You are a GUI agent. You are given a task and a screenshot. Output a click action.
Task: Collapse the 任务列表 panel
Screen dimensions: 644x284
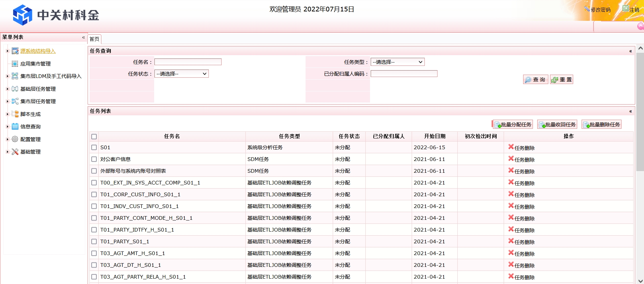630,111
